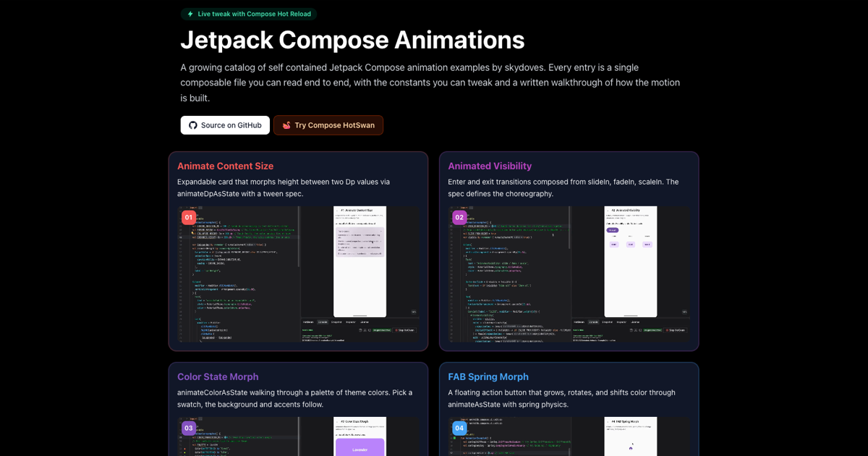868x456 pixels.
Task: Click the HotSwan swan icon
Action: point(286,125)
